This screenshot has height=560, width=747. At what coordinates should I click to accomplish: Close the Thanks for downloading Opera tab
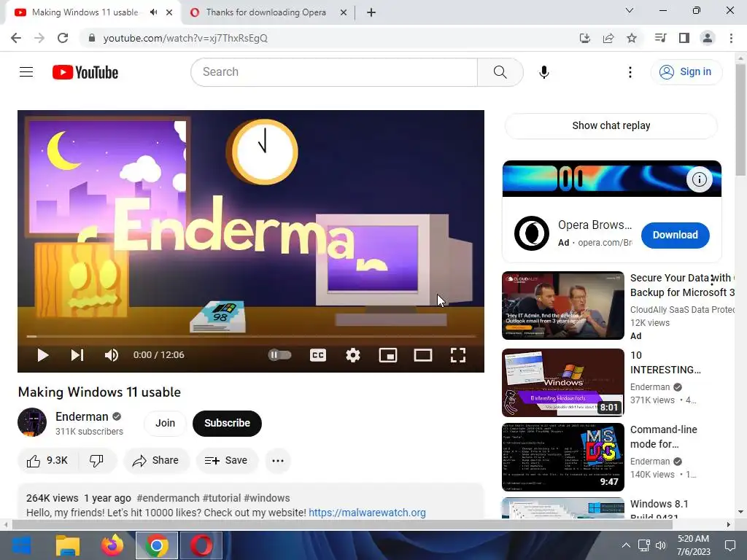pyautogui.click(x=343, y=12)
